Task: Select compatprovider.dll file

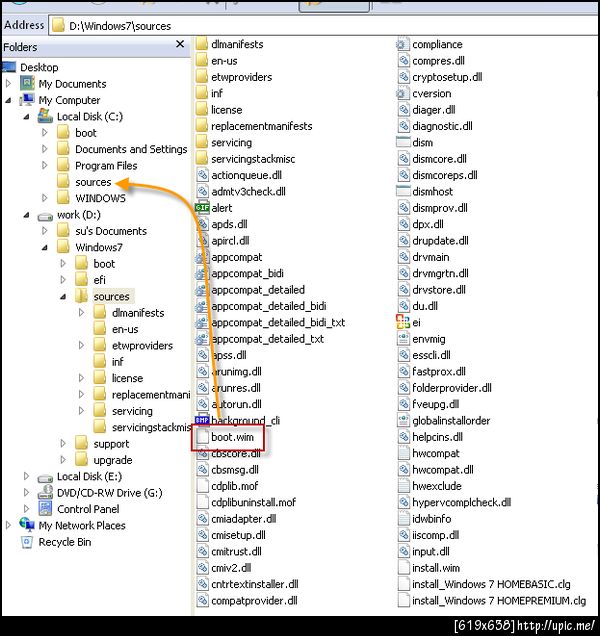Action: (x=254, y=601)
